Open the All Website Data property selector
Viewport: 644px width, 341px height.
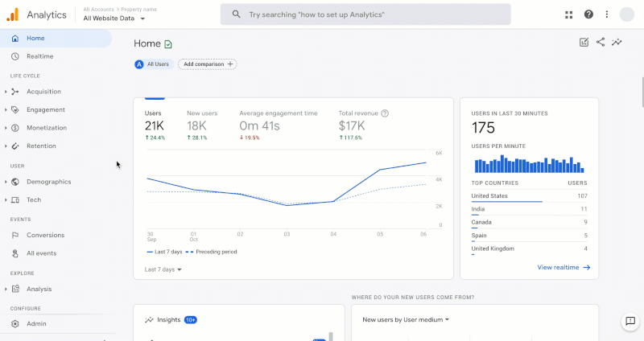[x=114, y=18]
